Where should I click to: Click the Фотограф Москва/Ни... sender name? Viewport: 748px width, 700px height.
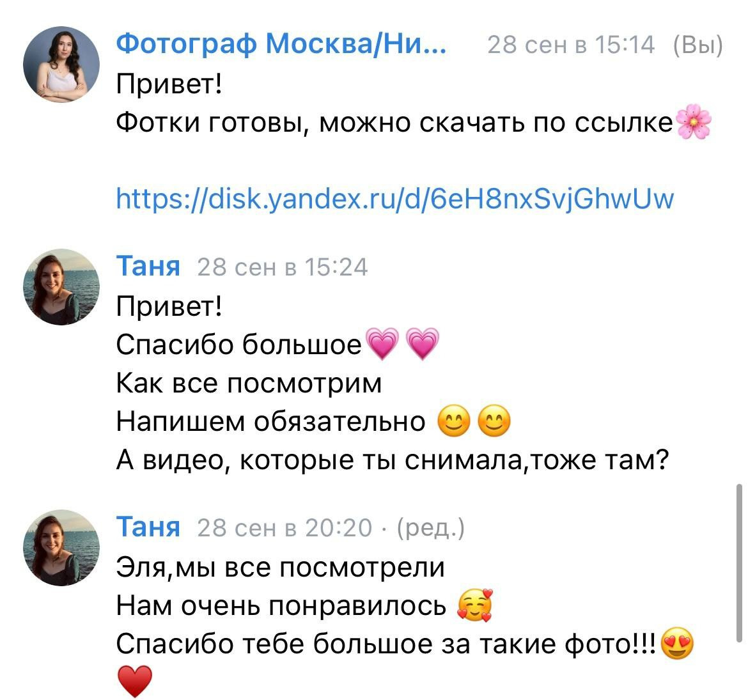click(x=281, y=45)
